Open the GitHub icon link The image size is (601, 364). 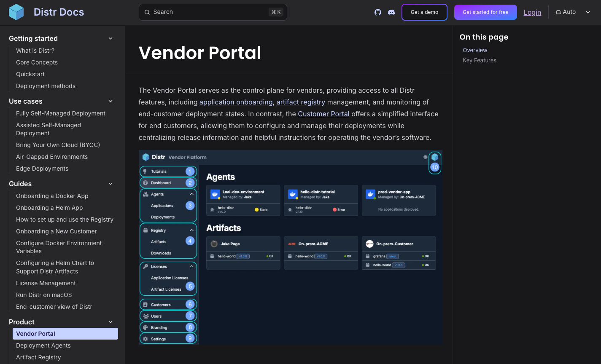[x=378, y=12]
